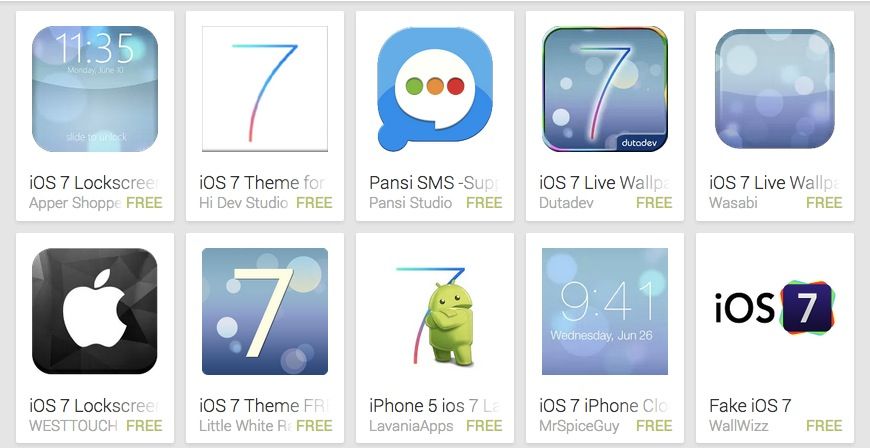870x448 pixels.
Task: Open the 11:35 lockscreen app icon
Action: (95, 89)
